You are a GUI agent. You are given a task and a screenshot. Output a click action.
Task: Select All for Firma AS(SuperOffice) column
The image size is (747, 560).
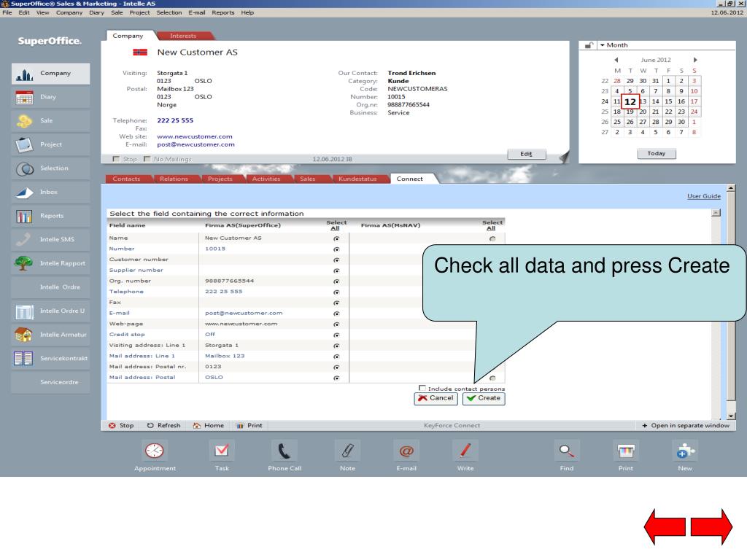[x=336, y=226]
